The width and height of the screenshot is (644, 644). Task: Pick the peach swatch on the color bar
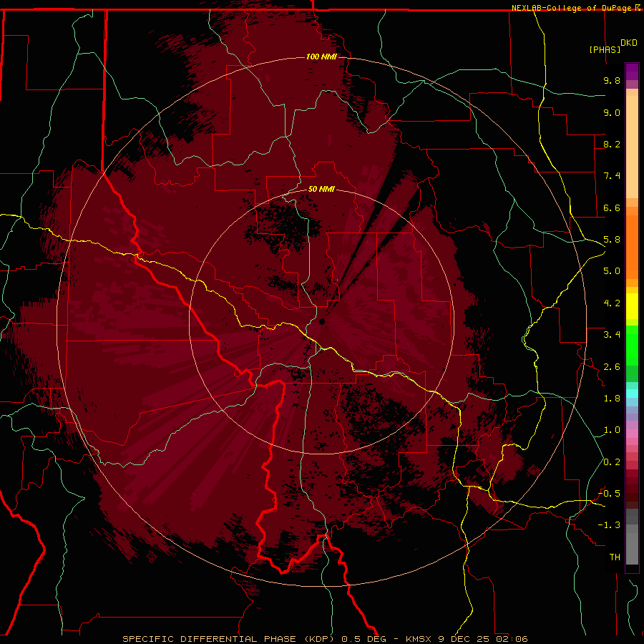tap(632, 147)
